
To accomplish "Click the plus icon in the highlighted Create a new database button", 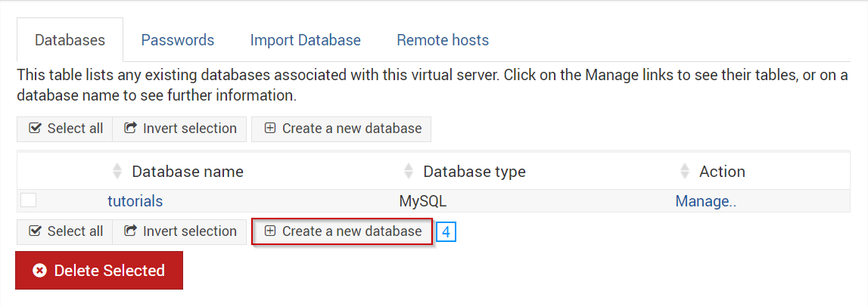I will (x=270, y=231).
